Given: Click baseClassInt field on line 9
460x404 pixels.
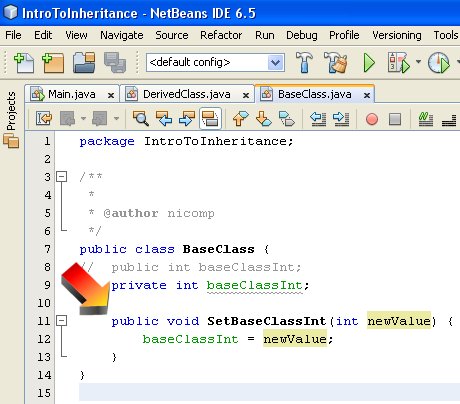Looking at the screenshot, I should pos(254,285).
